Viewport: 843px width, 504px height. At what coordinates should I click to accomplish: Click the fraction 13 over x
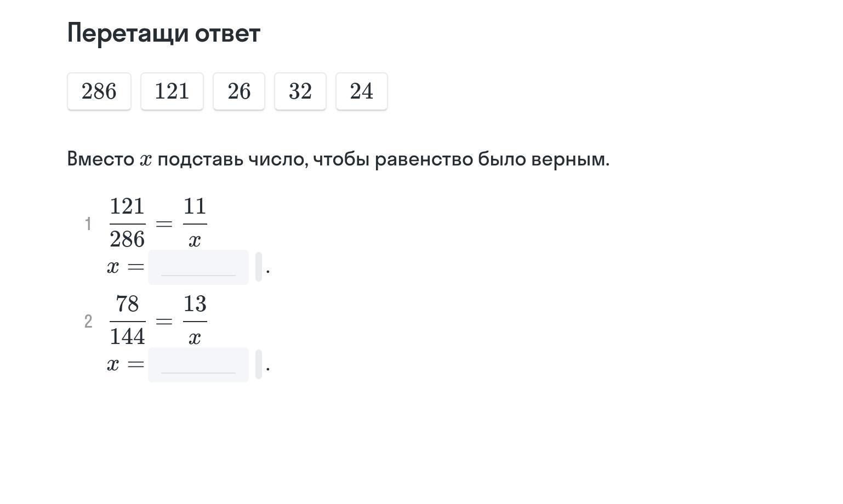click(195, 320)
